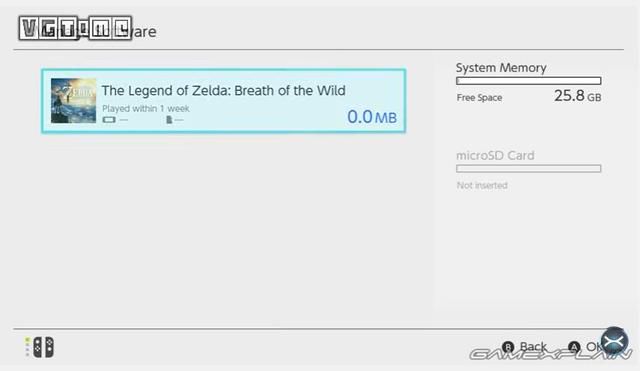Click the Not inserted status text
Viewport: 640px width, 371px height.
pos(482,185)
